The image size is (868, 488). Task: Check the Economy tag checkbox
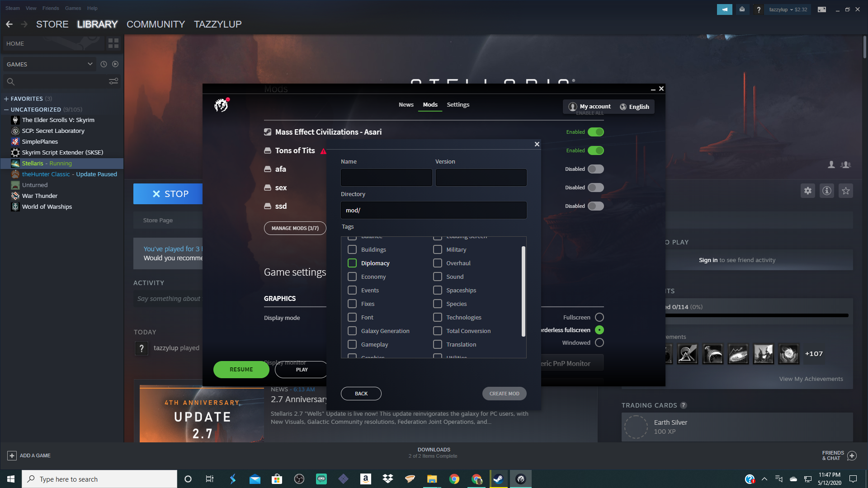[x=352, y=277]
